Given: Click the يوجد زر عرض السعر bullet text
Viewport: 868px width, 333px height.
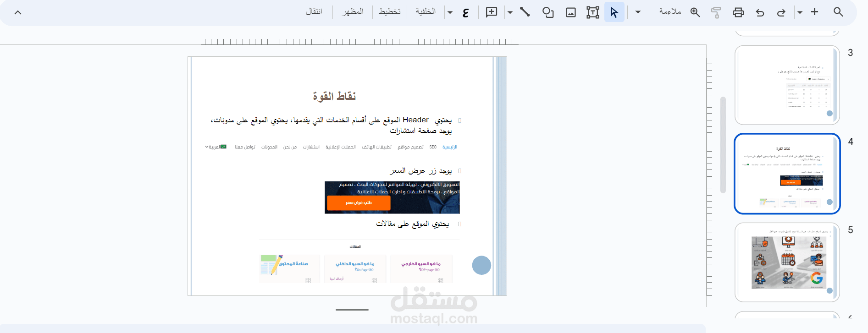Looking at the screenshot, I should coord(420,171).
